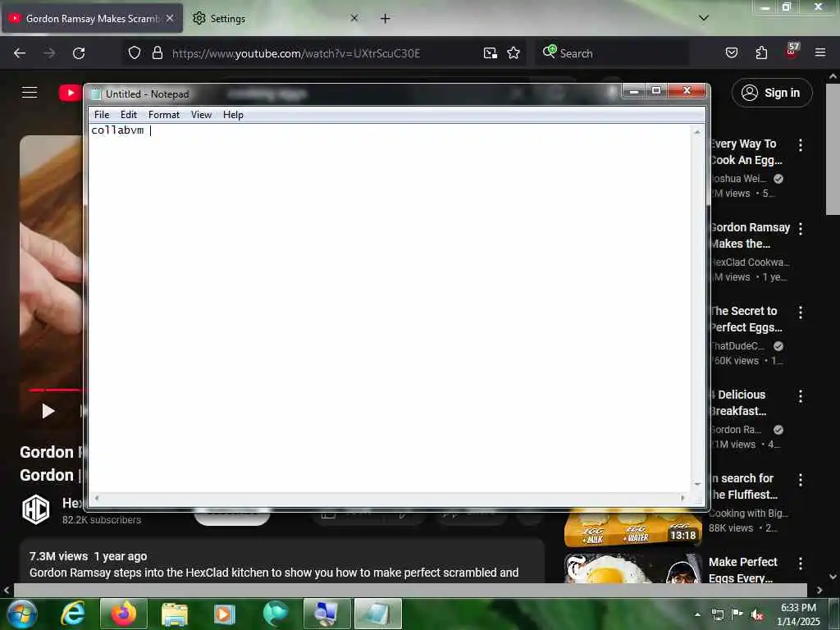Screen dimensions: 840x630
Task: Open Every Way To Cook An Egg video
Action: pos(746,152)
